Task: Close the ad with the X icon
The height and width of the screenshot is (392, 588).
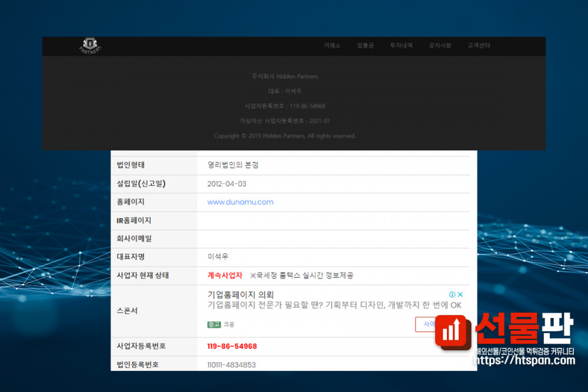Action: pos(461,294)
